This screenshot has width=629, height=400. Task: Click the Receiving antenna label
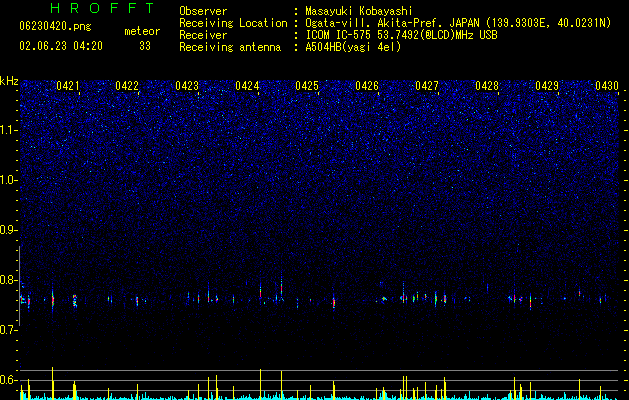point(230,47)
